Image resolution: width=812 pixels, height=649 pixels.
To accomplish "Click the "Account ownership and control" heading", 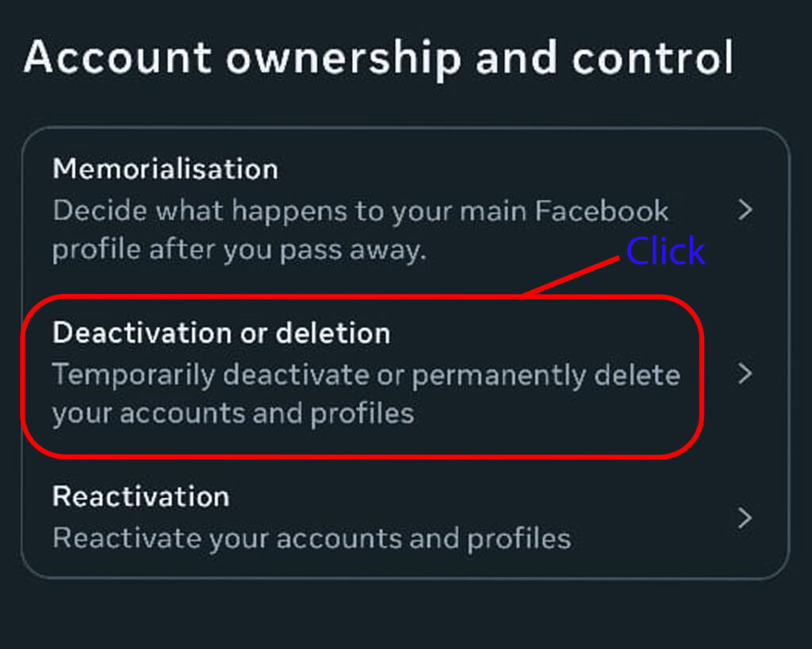I will (378, 59).
